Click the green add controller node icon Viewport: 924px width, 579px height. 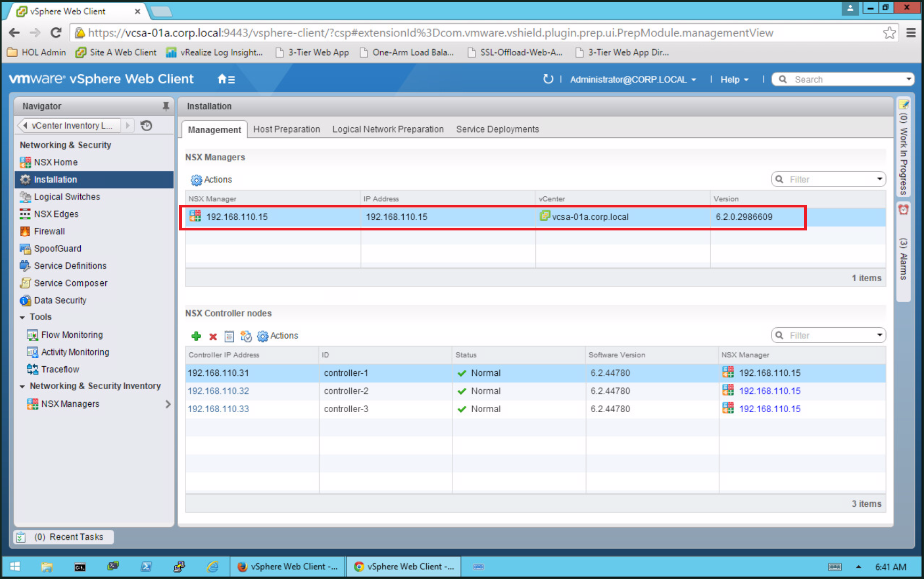point(196,336)
